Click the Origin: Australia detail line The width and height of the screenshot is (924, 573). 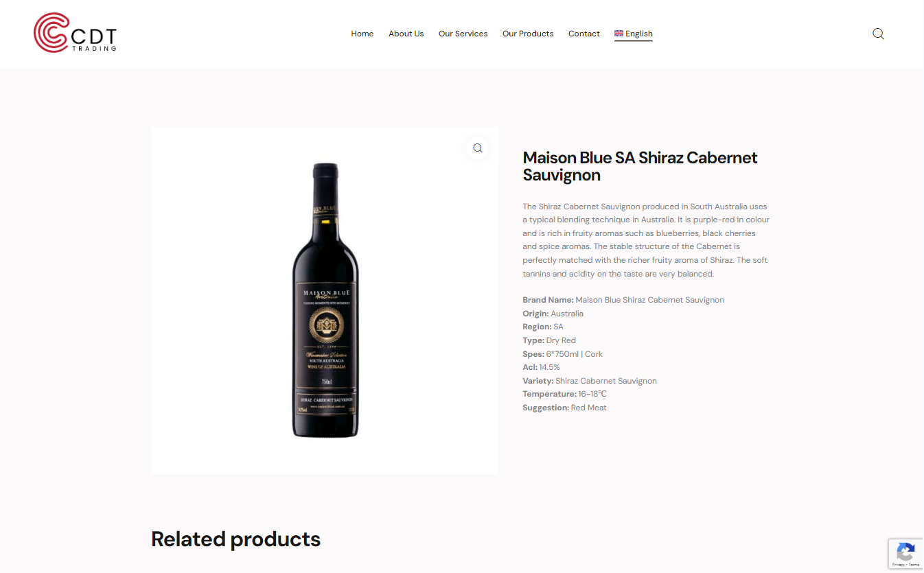(x=553, y=314)
